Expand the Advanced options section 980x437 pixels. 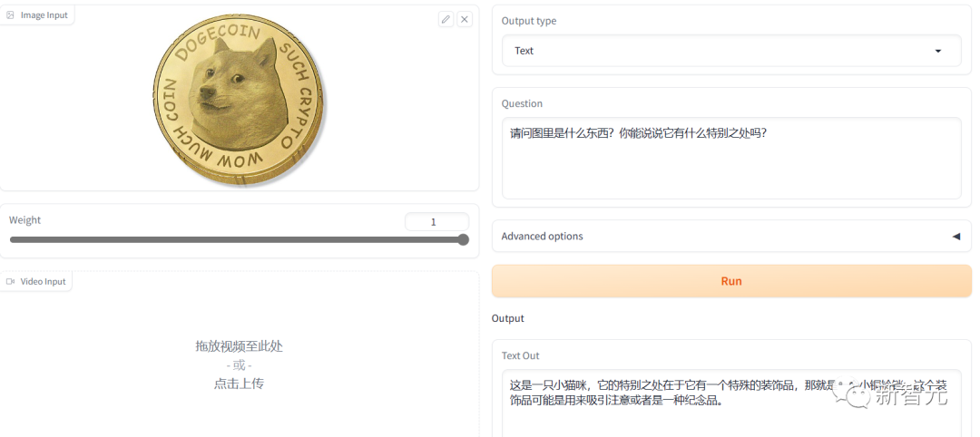click(x=731, y=236)
